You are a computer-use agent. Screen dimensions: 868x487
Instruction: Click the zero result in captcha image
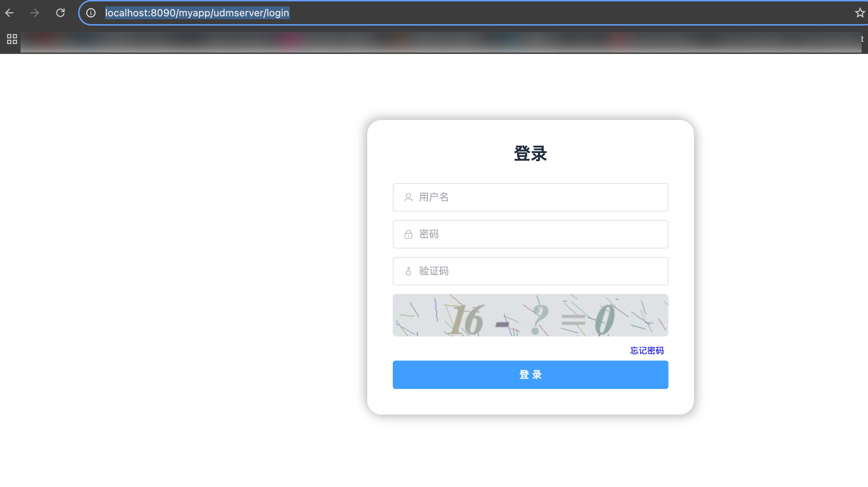coord(604,319)
